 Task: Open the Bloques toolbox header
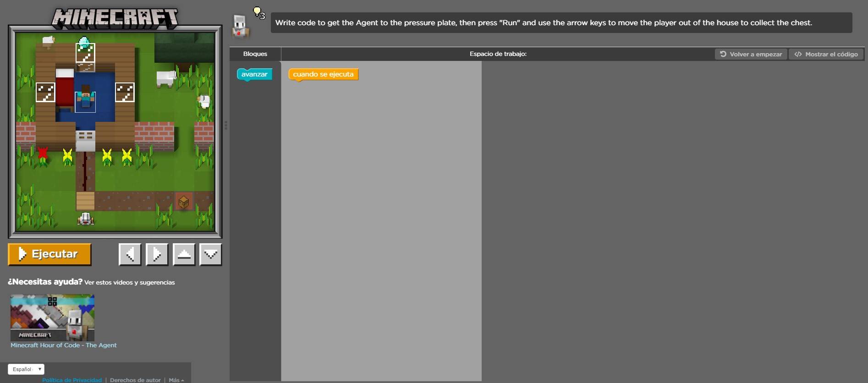(x=255, y=54)
